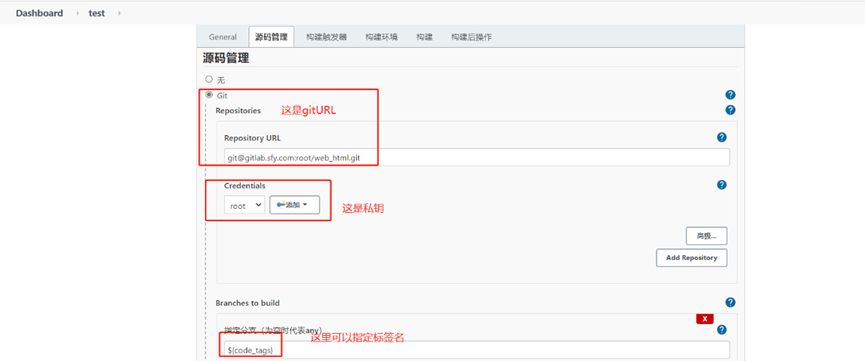Open help icon for Repository URL

click(722, 137)
